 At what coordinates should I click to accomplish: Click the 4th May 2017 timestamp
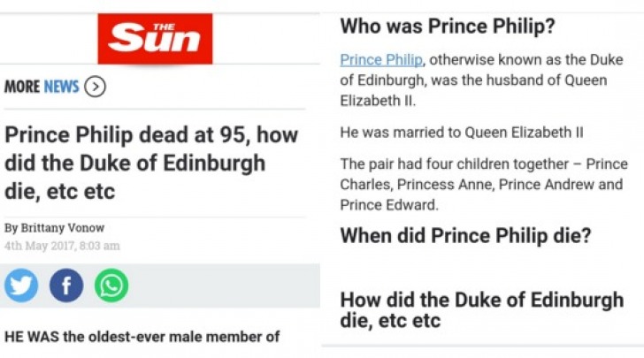pos(62,246)
